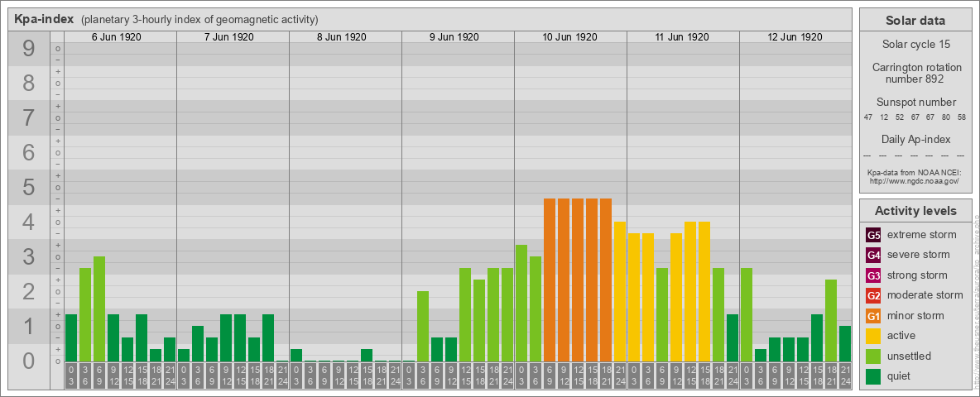This screenshot has height=397, width=980.
Task: Click the Kpa-index chart title
Action: [45, 19]
